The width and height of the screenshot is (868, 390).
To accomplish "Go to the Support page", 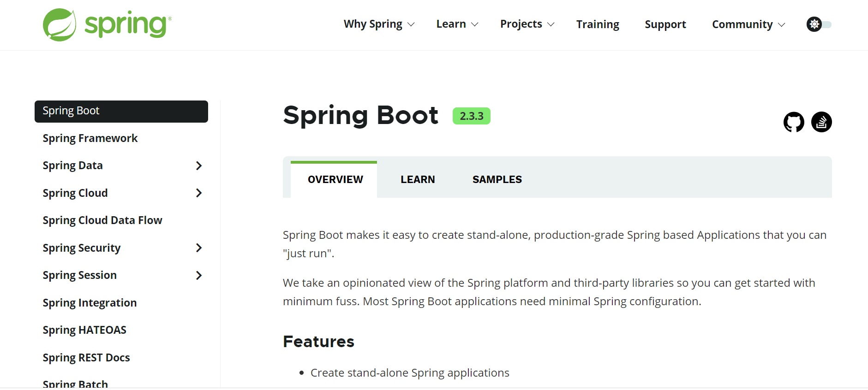I will (665, 24).
